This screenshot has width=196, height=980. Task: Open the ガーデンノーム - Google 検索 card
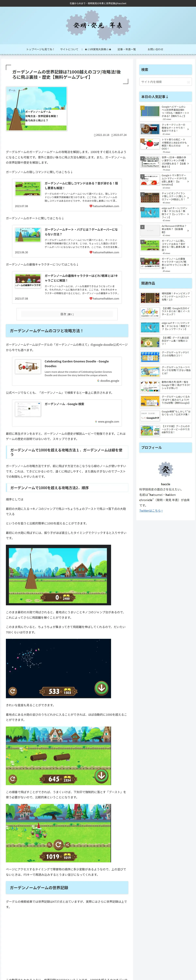67,412
